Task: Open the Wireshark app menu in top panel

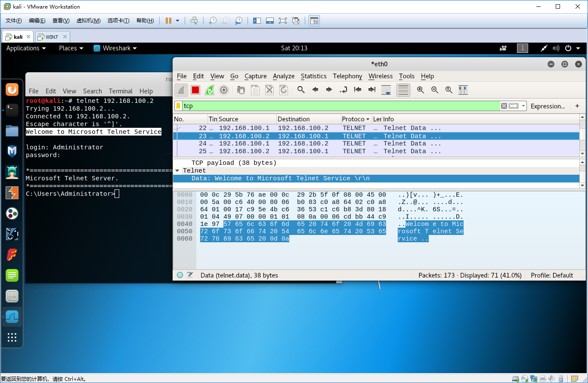Action: click(x=115, y=48)
